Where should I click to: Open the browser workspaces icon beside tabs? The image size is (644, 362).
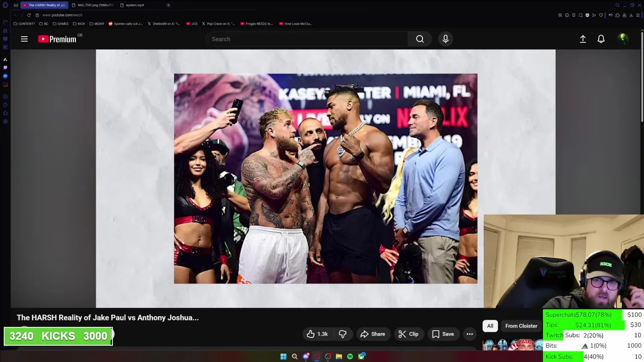16,5
